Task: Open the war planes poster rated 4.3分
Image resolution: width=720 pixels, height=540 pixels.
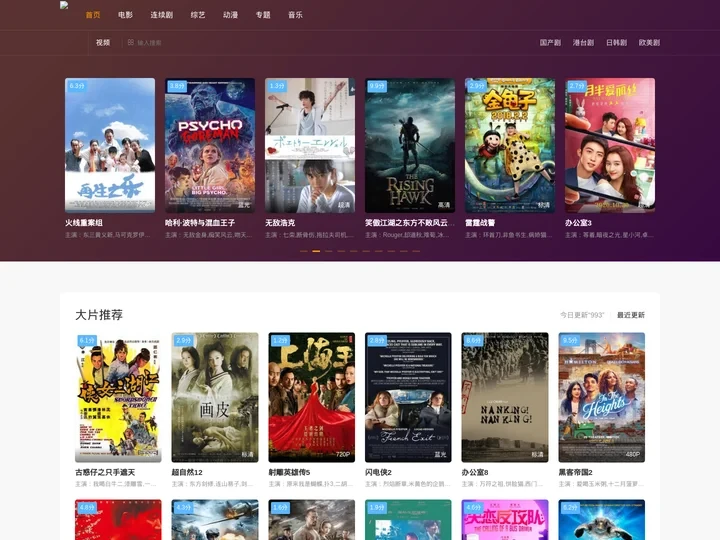Action: tap(215, 520)
